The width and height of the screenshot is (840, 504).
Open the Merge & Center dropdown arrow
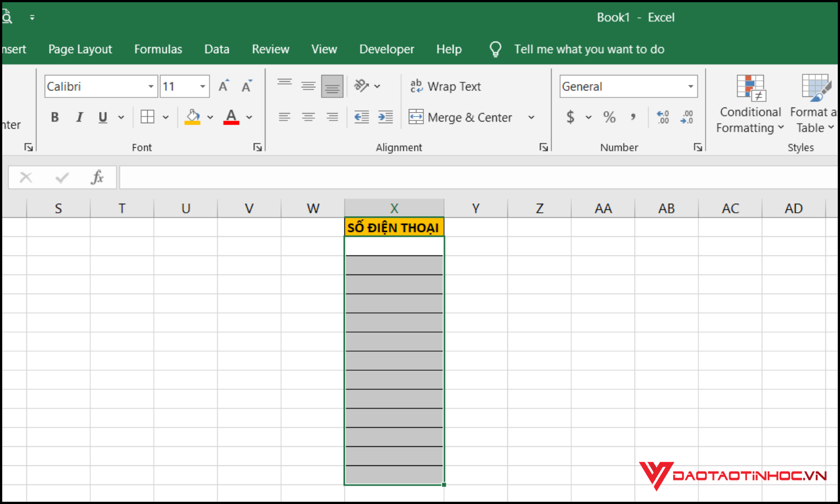[x=531, y=117]
